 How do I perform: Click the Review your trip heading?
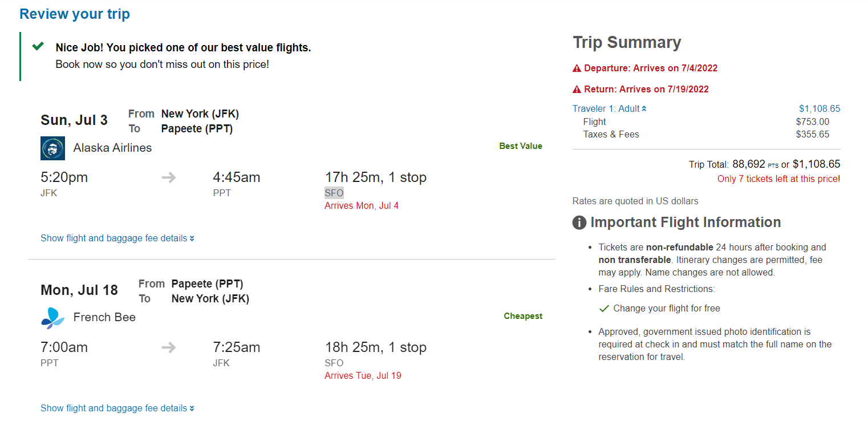pos(74,14)
